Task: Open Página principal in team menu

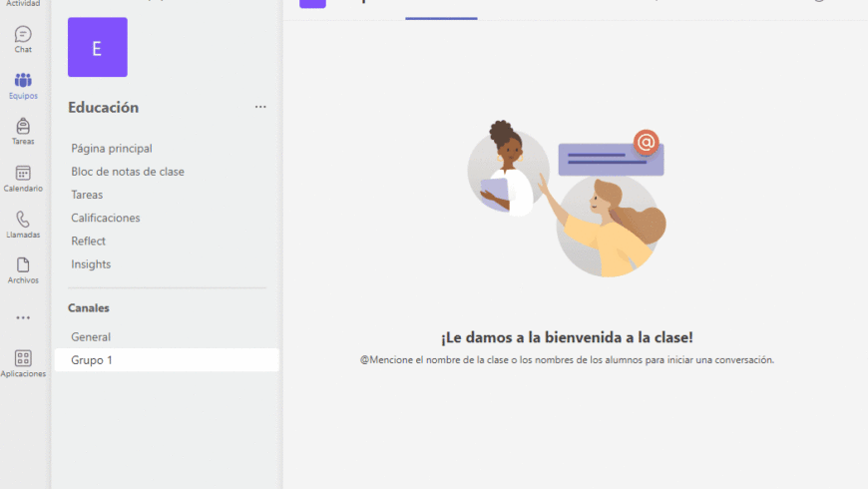Action: [112, 149]
